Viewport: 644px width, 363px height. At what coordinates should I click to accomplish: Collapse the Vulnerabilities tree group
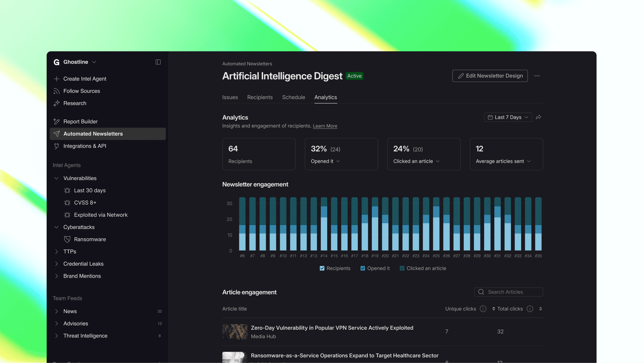point(56,178)
